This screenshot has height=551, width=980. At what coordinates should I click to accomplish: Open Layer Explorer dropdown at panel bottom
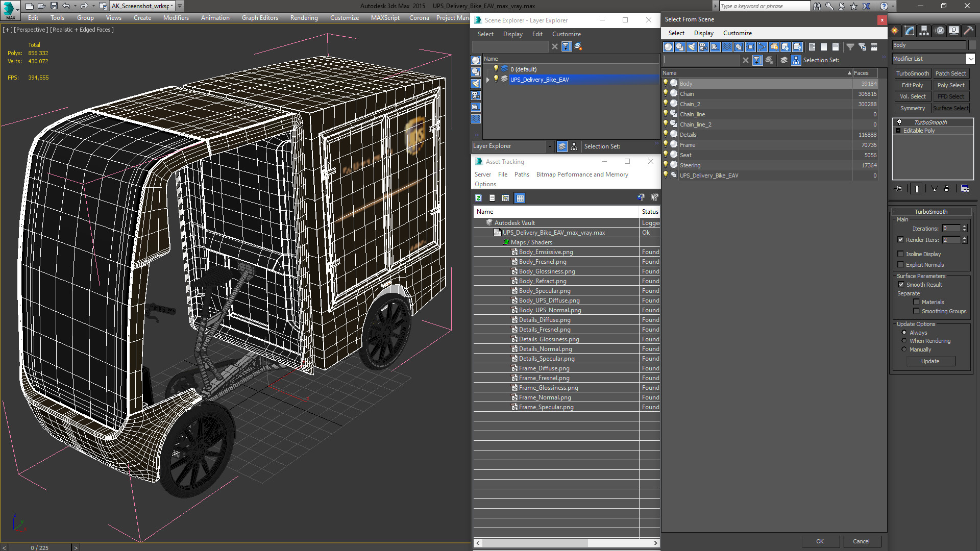click(550, 146)
